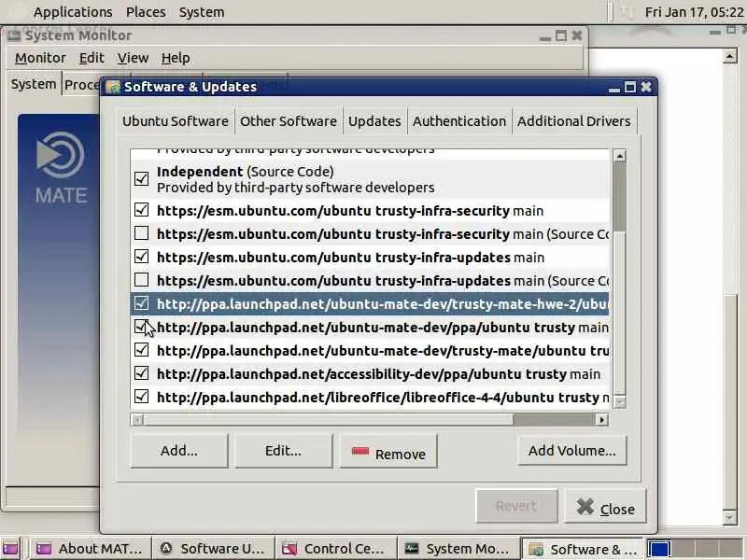Image resolution: width=747 pixels, height=560 pixels.
Task: Open View menu in System Monitor
Action: [x=133, y=58]
